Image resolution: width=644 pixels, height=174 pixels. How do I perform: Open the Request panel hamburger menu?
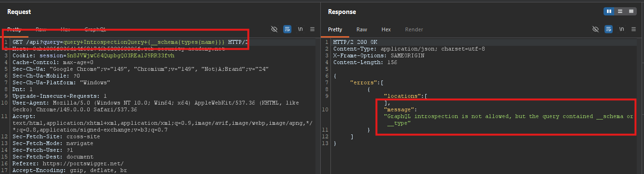pyautogui.click(x=312, y=29)
